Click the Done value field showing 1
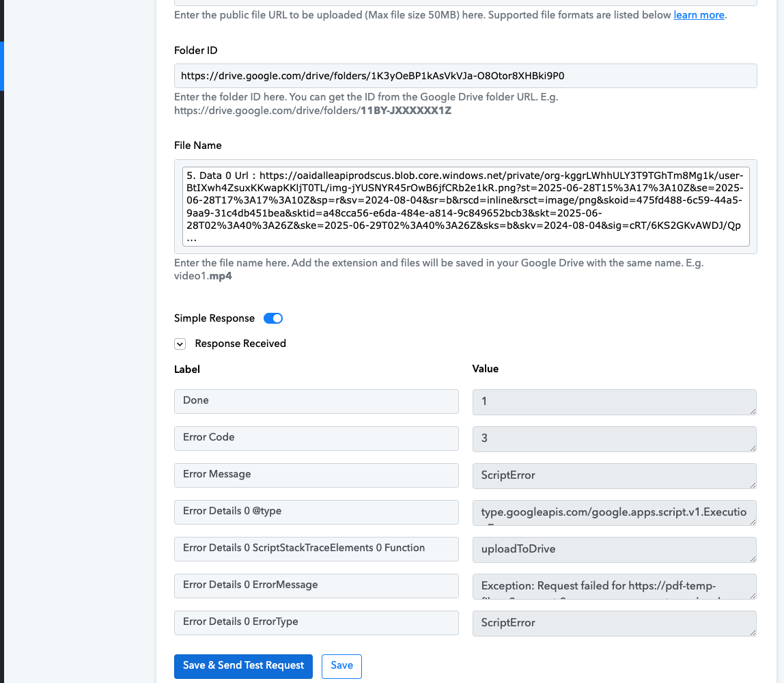 pos(613,402)
